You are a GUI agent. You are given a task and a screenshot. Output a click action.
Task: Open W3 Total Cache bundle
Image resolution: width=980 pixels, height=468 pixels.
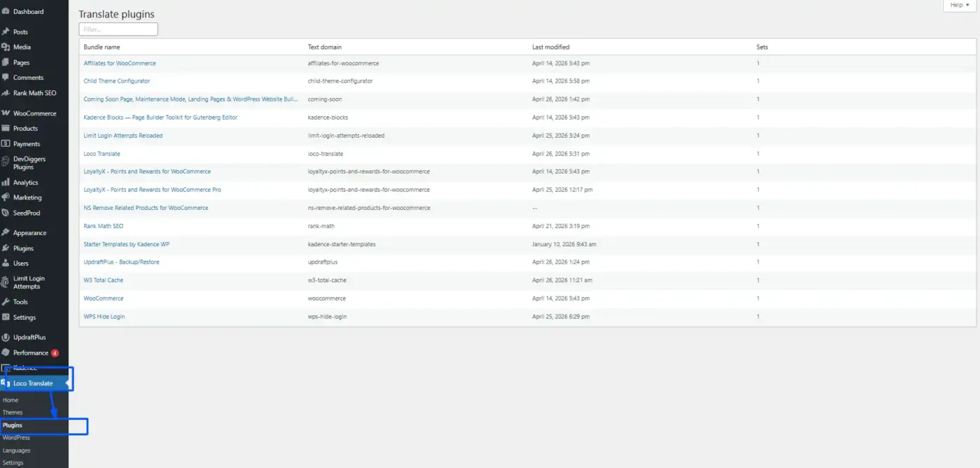tap(104, 281)
